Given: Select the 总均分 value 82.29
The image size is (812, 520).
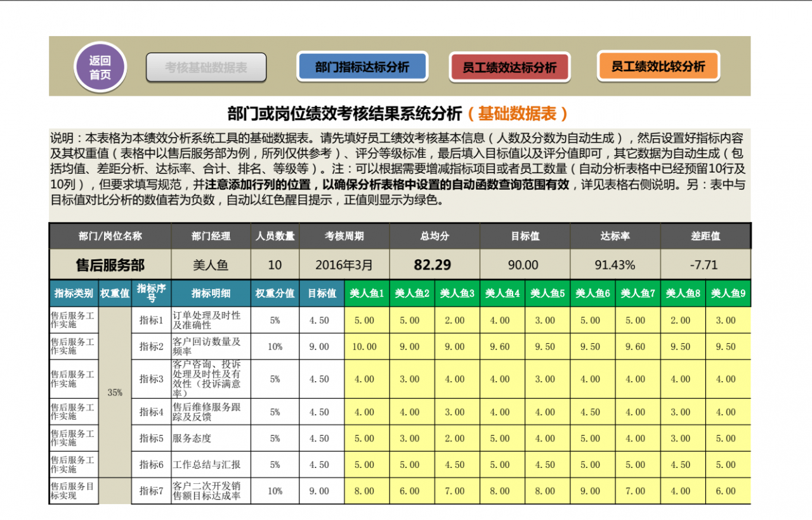Looking at the screenshot, I should click(x=435, y=264).
